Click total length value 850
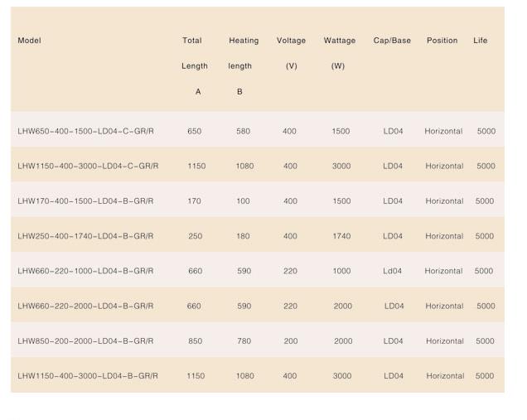 (196, 340)
